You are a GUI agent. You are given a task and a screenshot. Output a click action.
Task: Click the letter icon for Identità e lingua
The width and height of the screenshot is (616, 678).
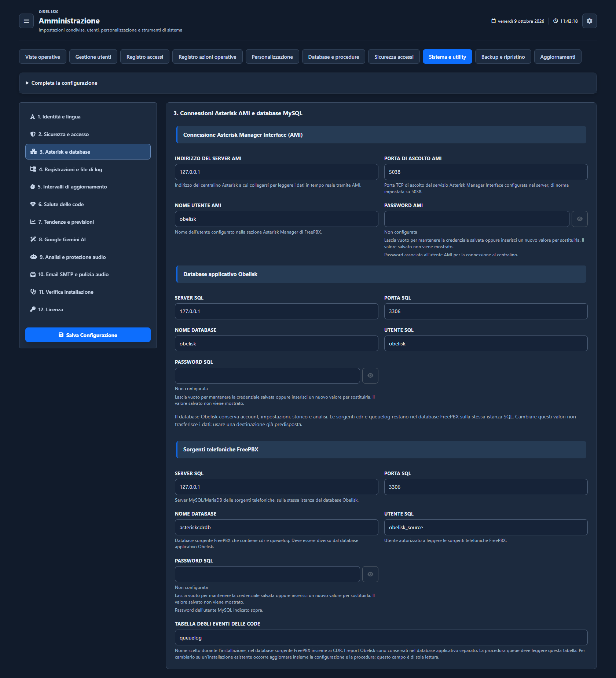point(33,117)
